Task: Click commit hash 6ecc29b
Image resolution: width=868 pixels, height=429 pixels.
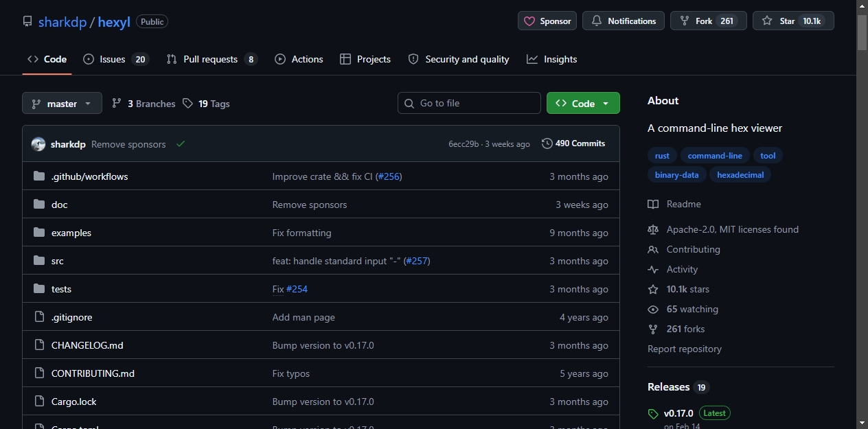Action: (x=464, y=144)
